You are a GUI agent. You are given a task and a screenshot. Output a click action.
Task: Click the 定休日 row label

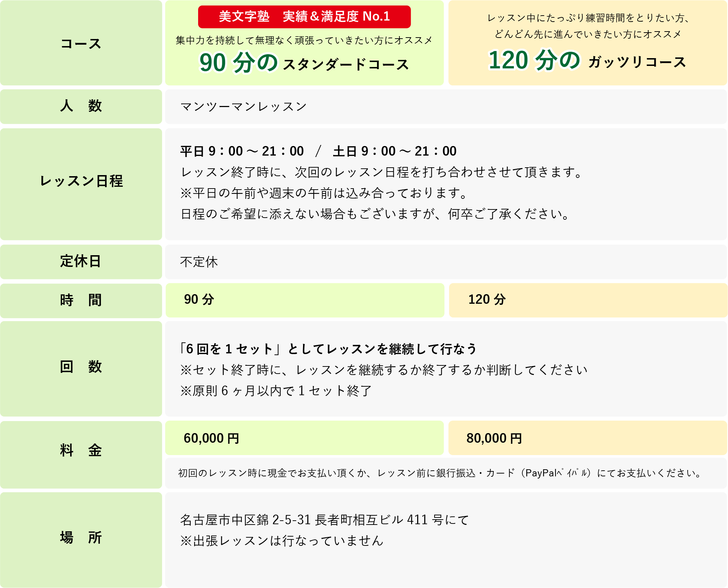tap(81, 261)
